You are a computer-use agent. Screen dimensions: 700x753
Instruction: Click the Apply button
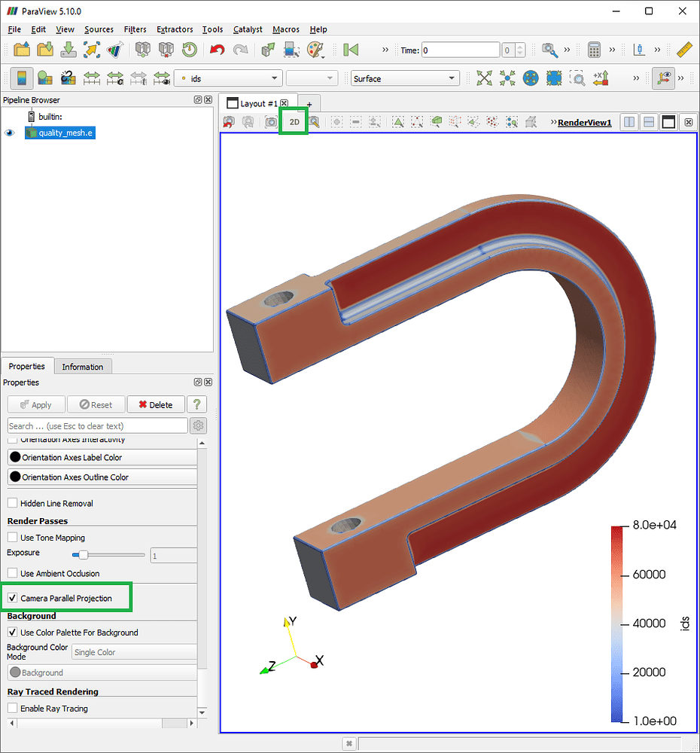[36, 405]
